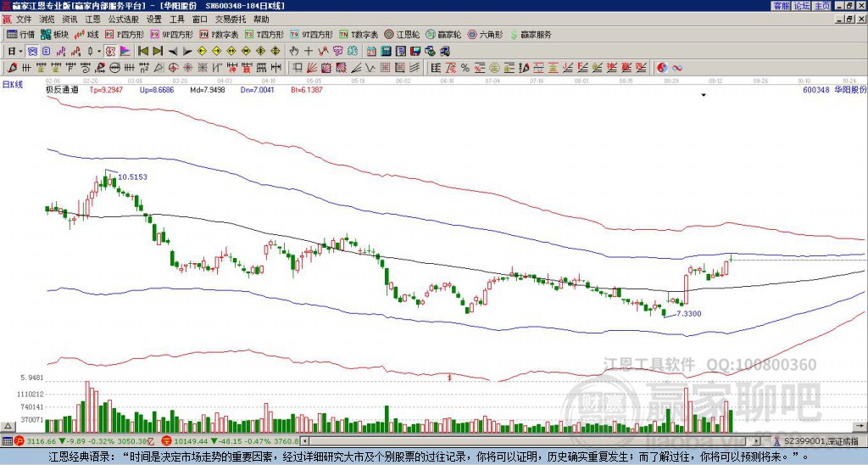This screenshot has width=868, height=465.
Task: Select the zigzag wave line tool
Action: 370,68
